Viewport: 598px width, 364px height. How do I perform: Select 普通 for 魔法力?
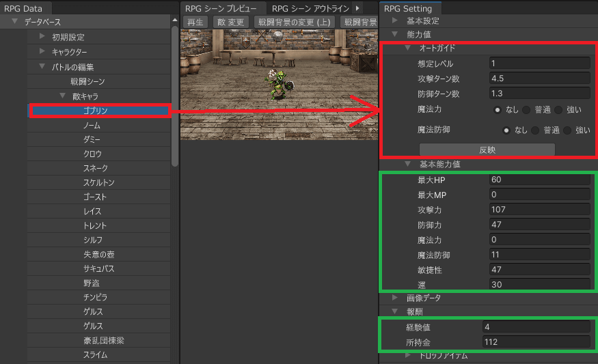click(x=528, y=109)
